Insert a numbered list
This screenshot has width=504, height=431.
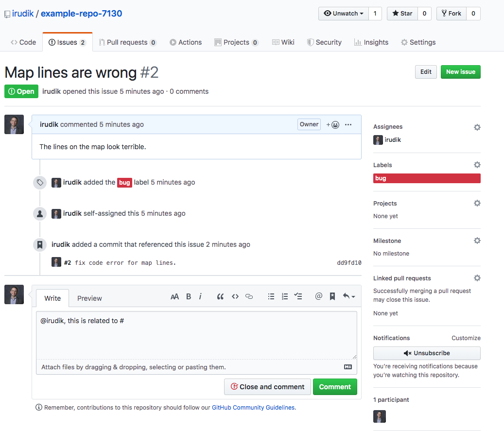click(285, 296)
